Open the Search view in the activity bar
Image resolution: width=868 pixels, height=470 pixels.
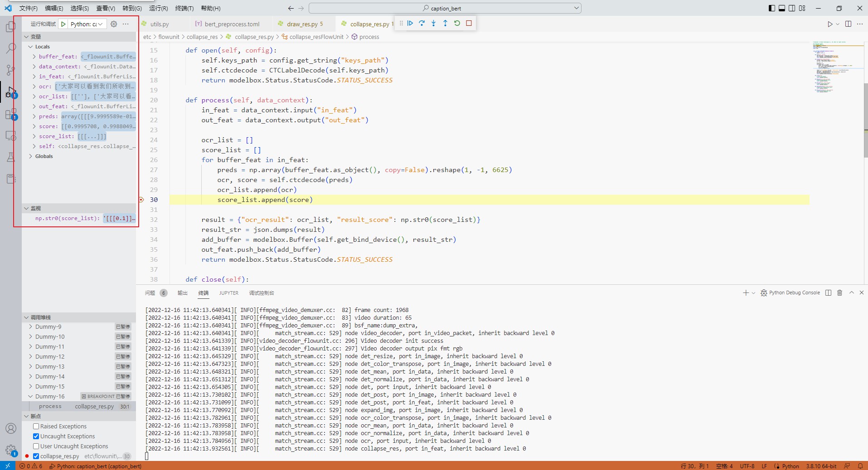[10, 48]
